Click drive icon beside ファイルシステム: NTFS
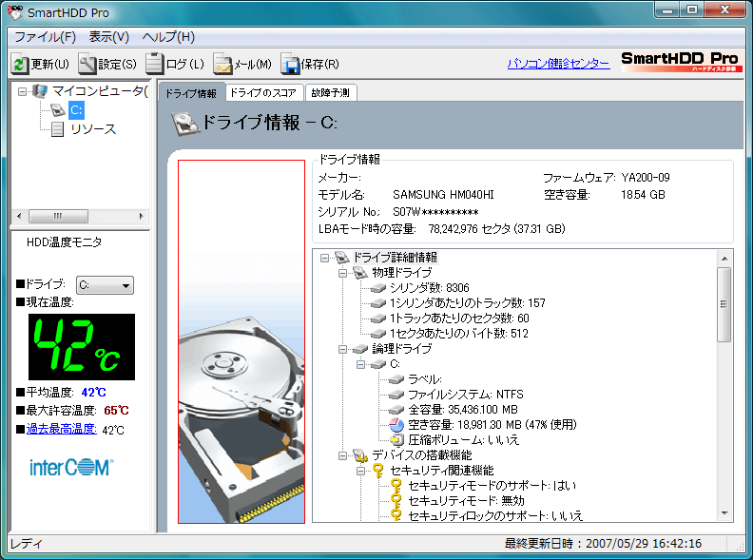 coord(396,395)
